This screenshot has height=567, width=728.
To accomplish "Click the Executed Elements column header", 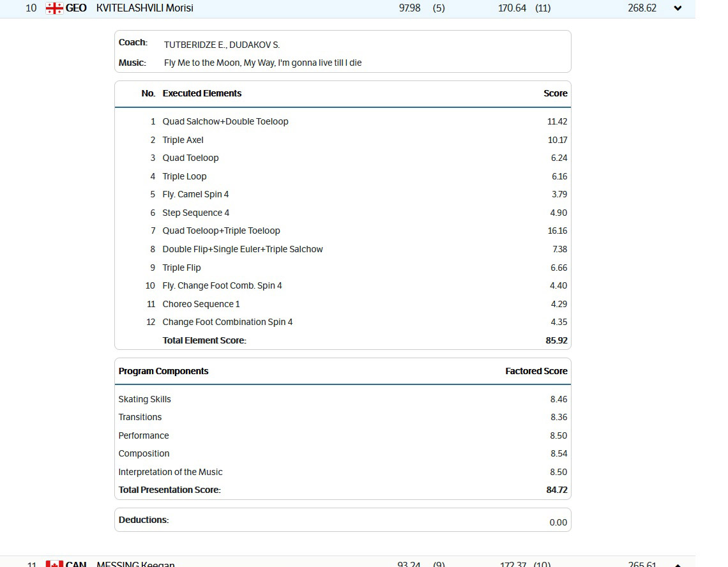I will click(202, 93).
